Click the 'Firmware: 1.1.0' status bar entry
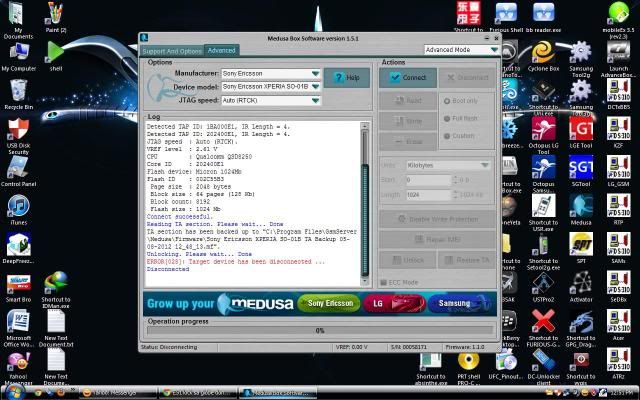The width and height of the screenshot is (640, 400). pyautogui.click(x=465, y=347)
